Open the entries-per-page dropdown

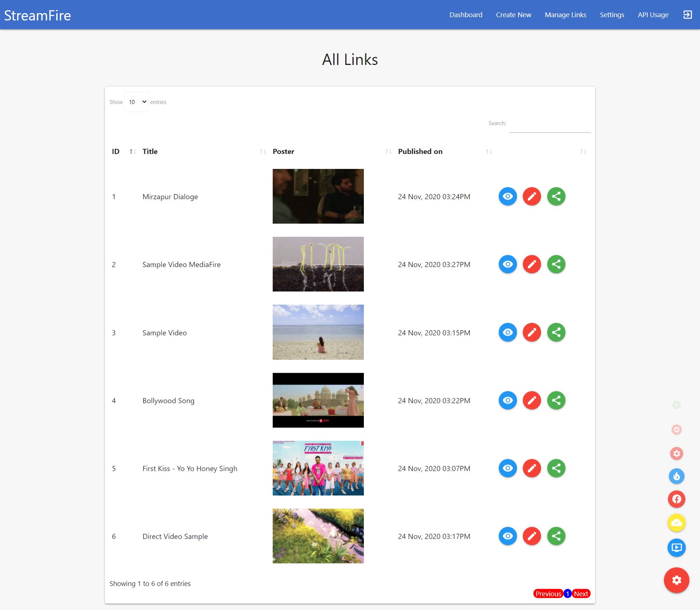pyautogui.click(x=136, y=102)
